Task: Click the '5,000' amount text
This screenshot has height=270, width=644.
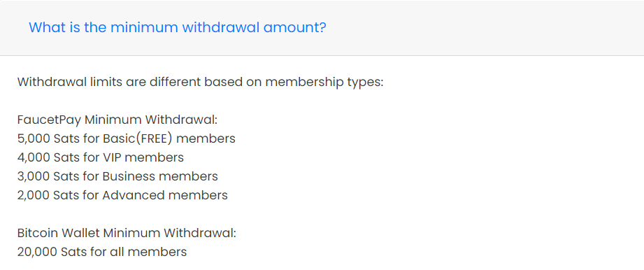Action: 34,139
